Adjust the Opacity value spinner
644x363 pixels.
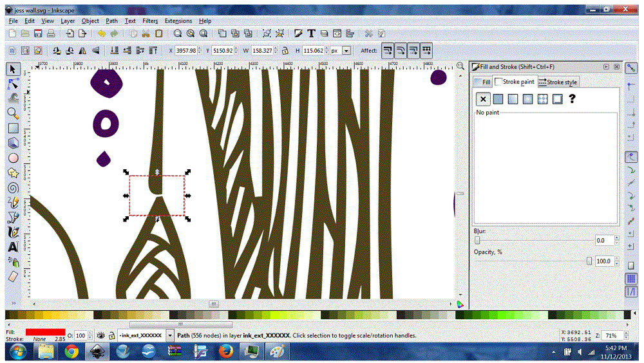616,261
